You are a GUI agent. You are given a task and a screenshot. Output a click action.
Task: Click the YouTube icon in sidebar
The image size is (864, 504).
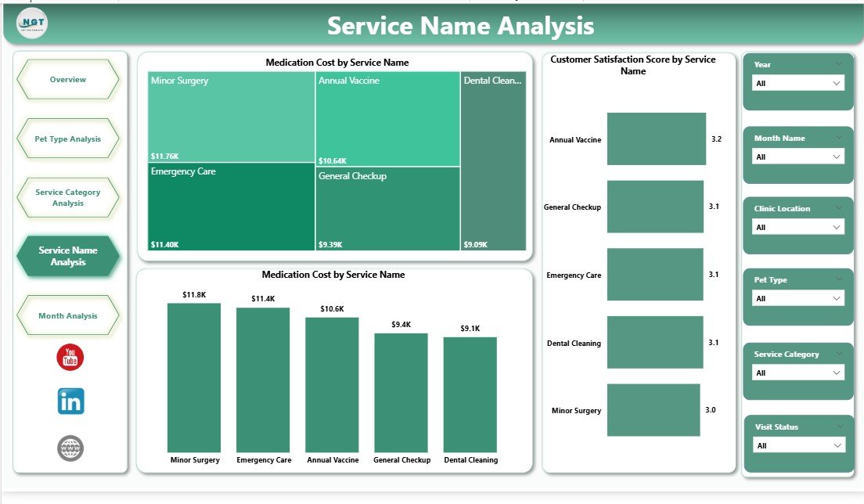[x=70, y=358]
